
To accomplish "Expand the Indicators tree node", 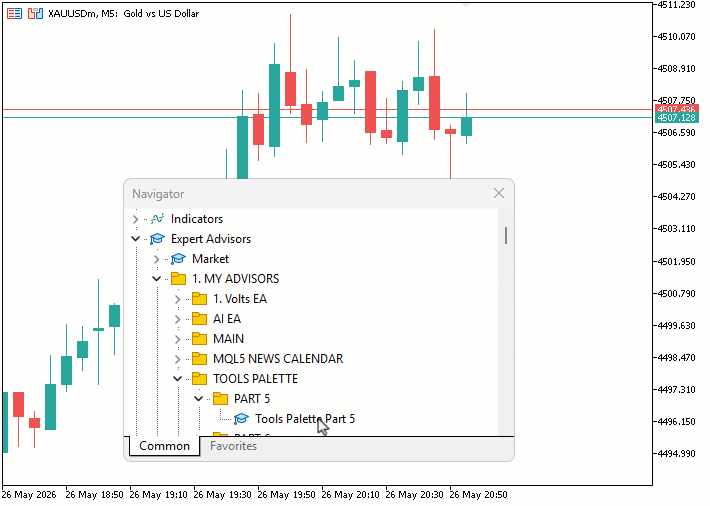I will pos(135,219).
